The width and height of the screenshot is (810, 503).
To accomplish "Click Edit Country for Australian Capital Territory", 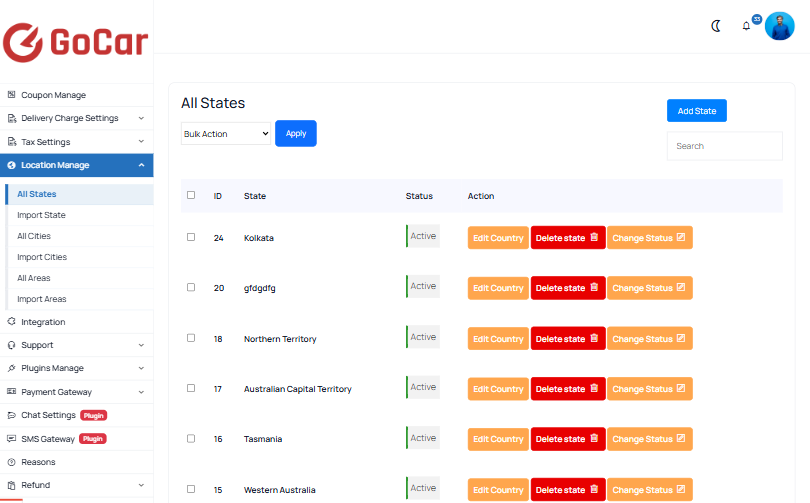I will pos(498,389).
